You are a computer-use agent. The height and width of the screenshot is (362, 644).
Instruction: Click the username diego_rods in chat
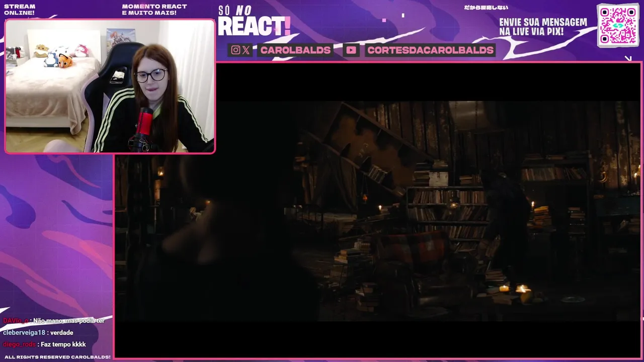click(x=19, y=344)
